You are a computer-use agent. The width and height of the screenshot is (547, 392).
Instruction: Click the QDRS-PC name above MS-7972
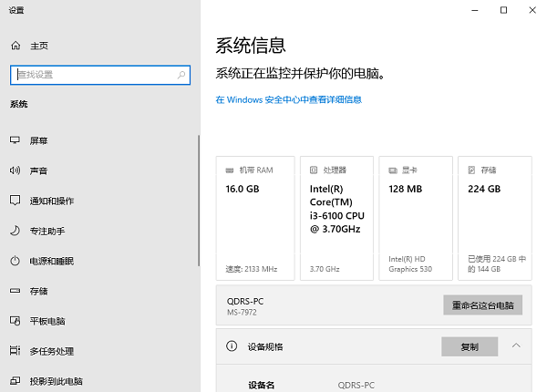[245, 302]
